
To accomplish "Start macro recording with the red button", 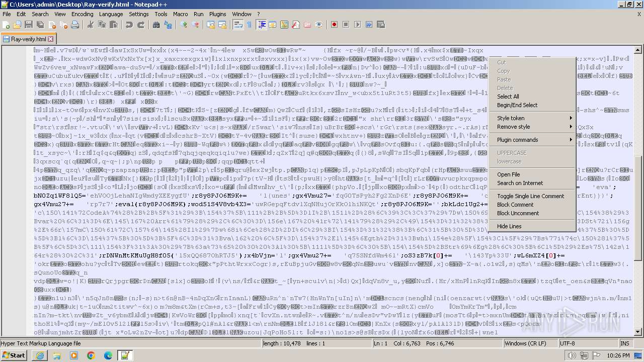I will pos(334,25).
